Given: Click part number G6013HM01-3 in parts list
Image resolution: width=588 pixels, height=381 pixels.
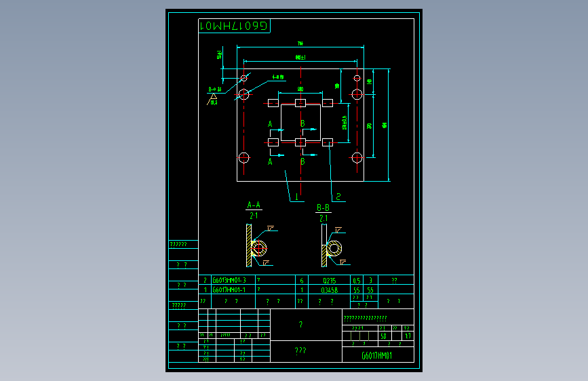Looking at the screenshot, I should pyautogui.click(x=229, y=280).
